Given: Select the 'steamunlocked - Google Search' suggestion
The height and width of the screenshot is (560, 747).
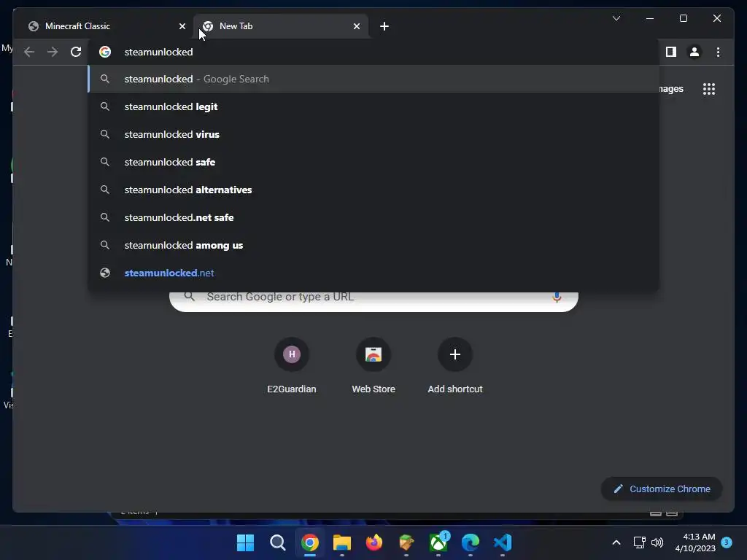Looking at the screenshot, I should [373, 79].
